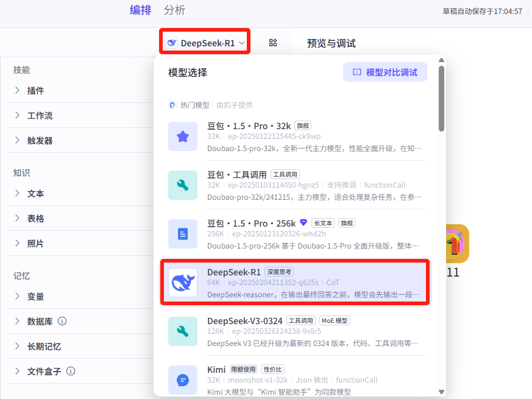Click the DeepSeek whale icon in model selector

(172, 43)
